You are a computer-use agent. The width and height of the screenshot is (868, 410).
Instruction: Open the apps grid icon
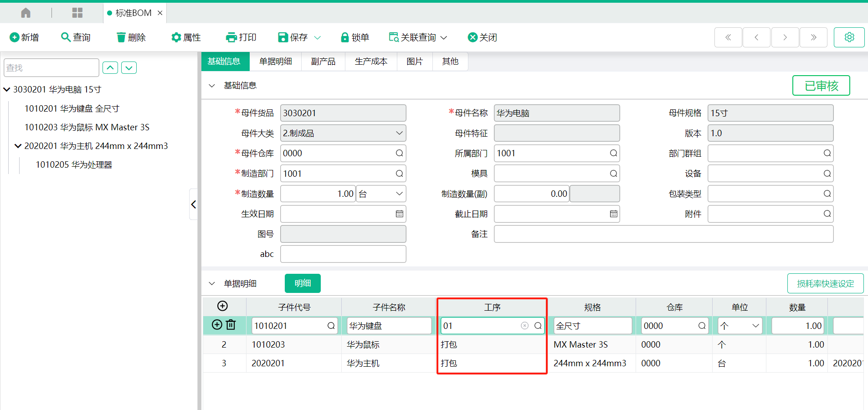click(x=77, y=13)
